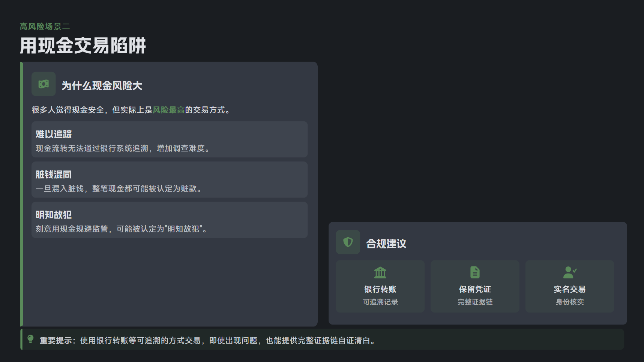Click the highlighted 风险最高 text

click(x=168, y=110)
